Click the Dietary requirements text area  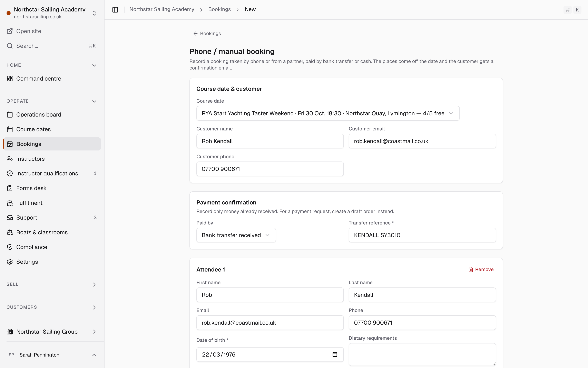click(422, 354)
